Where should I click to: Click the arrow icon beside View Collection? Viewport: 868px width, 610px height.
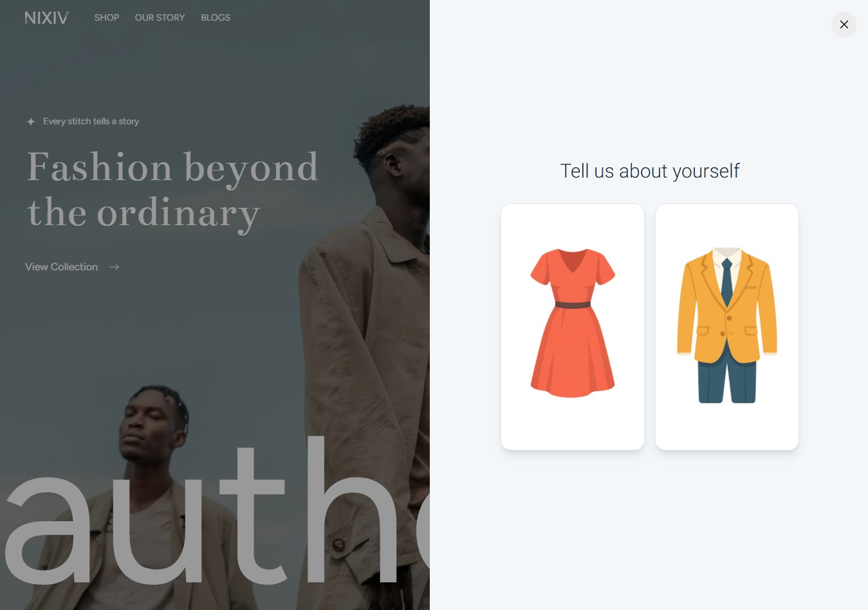tap(114, 266)
